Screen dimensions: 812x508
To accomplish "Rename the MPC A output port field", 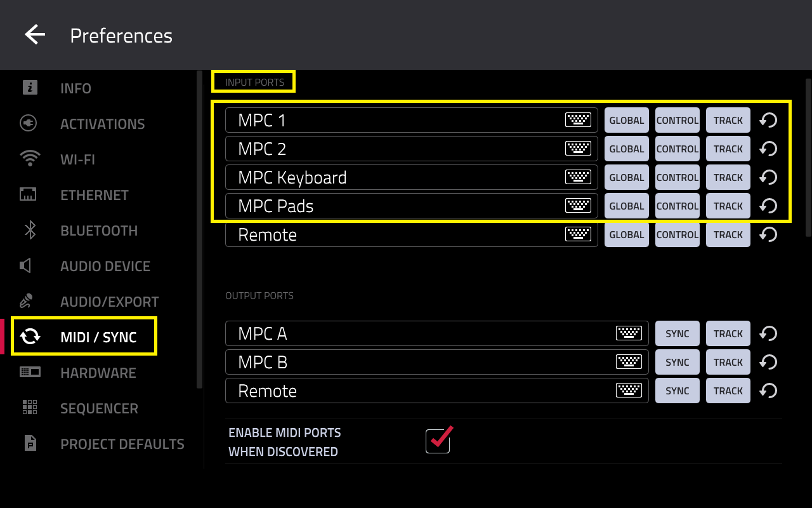I will point(437,333).
